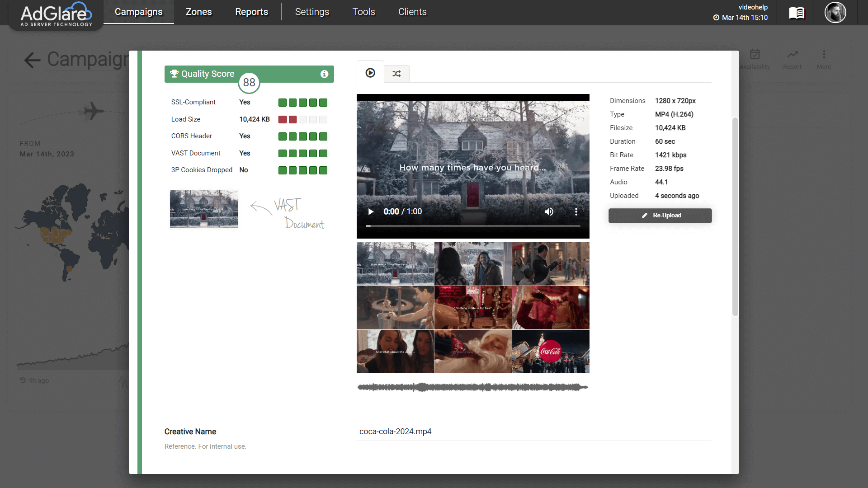Click the snowy house frame thumbnail
The image size is (868, 488).
click(395, 264)
